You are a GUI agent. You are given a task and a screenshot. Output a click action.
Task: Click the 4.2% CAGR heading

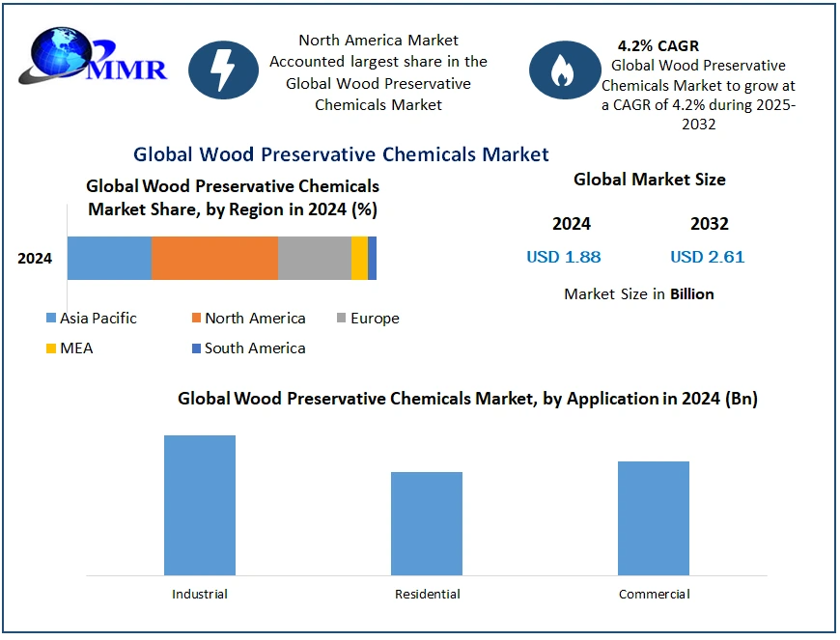click(x=658, y=45)
